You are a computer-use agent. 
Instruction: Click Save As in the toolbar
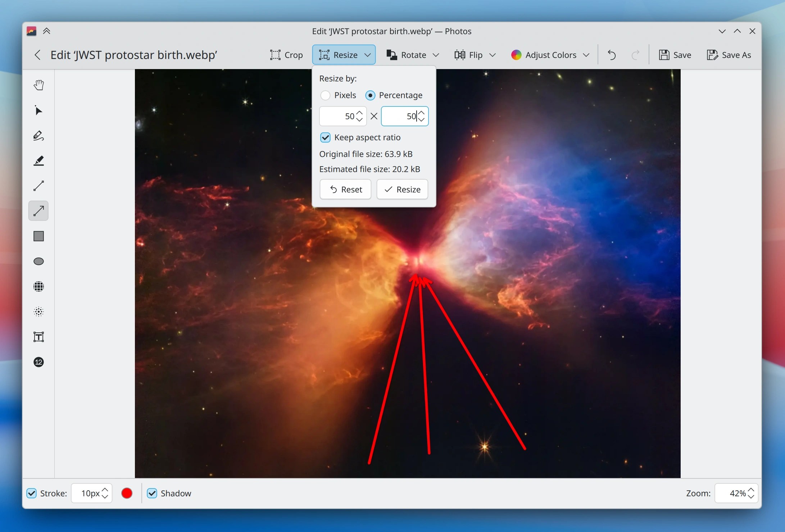[x=729, y=55]
